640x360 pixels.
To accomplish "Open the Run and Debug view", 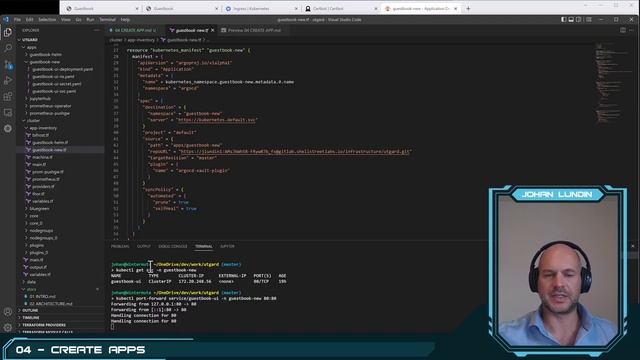I will [x=8, y=80].
